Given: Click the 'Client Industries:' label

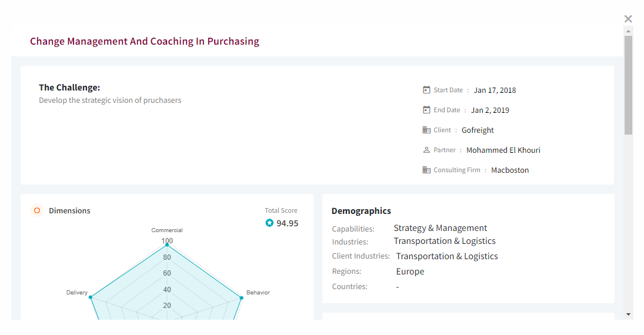Looking at the screenshot, I should click(361, 256).
